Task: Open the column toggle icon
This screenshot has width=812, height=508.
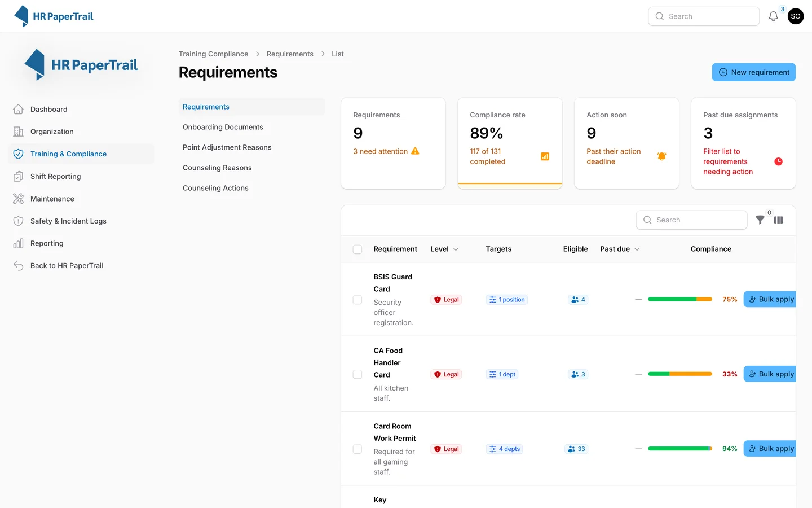Action: pyautogui.click(x=779, y=220)
